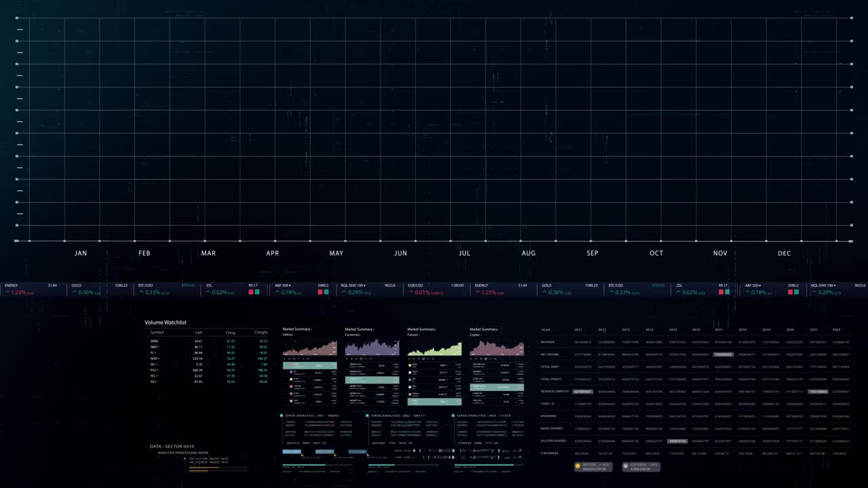Click the INCOME summary badge

click(x=594, y=466)
